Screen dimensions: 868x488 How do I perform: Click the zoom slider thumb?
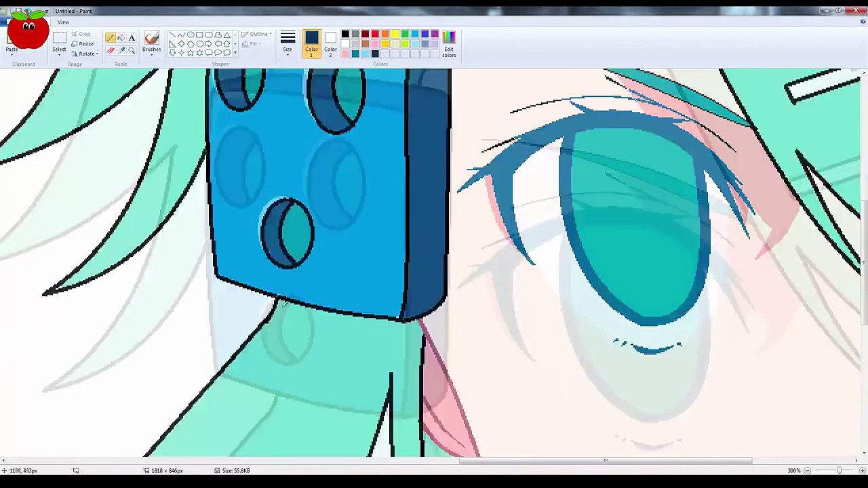(839, 470)
